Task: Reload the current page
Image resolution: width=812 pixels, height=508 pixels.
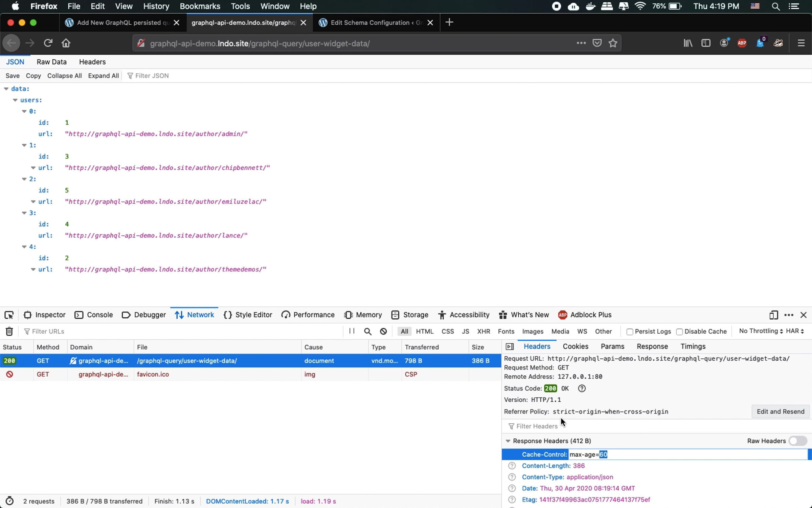Action: (x=48, y=43)
